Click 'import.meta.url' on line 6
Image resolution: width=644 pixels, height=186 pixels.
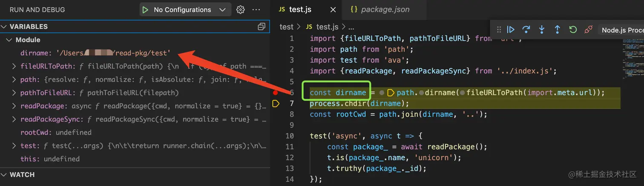(x=560, y=93)
